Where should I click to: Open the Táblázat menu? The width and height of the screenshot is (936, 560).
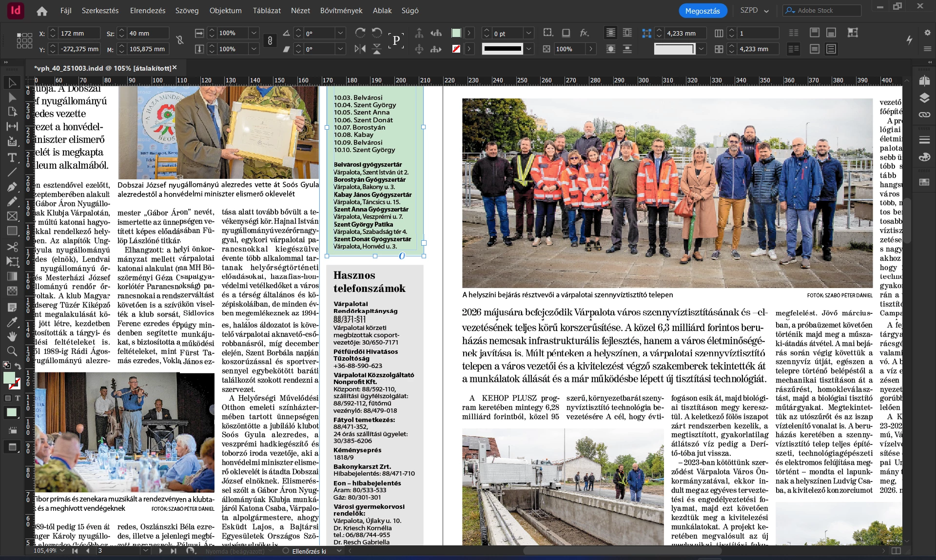coord(267,10)
